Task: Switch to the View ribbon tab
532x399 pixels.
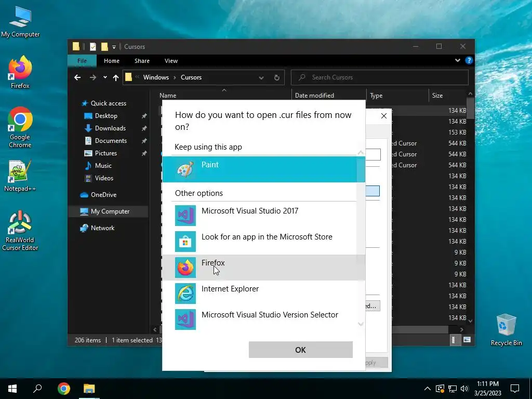Action: pyautogui.click(x=171, y=61)
